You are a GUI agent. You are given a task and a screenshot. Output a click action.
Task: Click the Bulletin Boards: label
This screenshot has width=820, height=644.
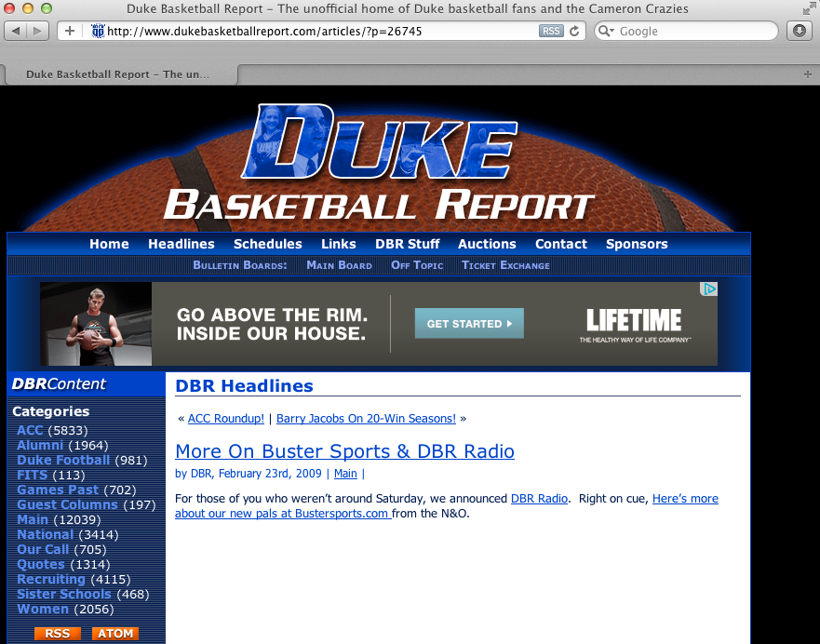[x=240, y=265]
